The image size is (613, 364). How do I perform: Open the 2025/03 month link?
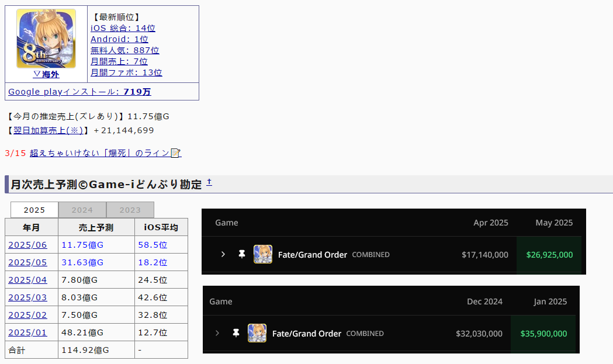(x=27, y=297)
